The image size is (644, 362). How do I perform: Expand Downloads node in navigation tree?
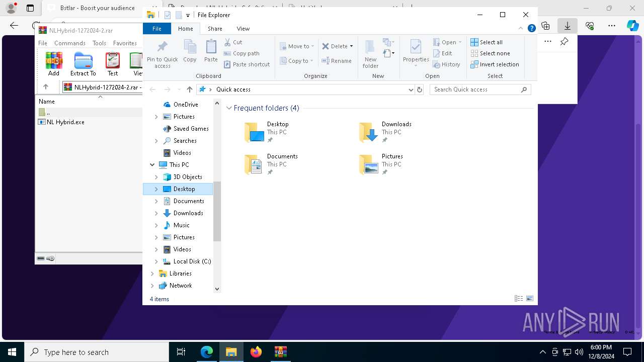pyautogui.click(x=156, y=213)
